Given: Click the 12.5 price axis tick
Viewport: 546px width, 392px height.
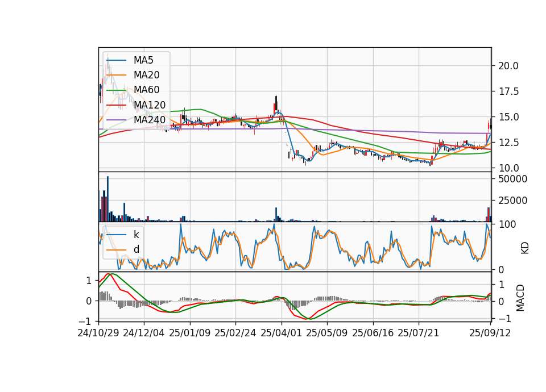Looking at the screenshot, I should click(508, 143).
